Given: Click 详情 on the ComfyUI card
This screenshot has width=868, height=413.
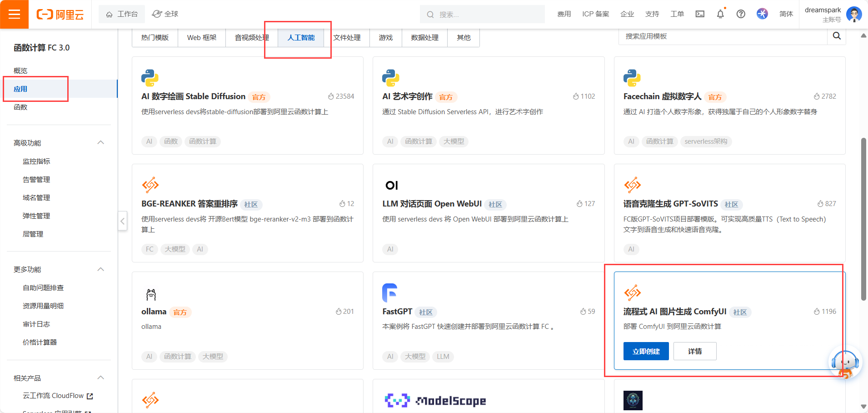Looking at the screenshot, I should [x=695, y=351].
